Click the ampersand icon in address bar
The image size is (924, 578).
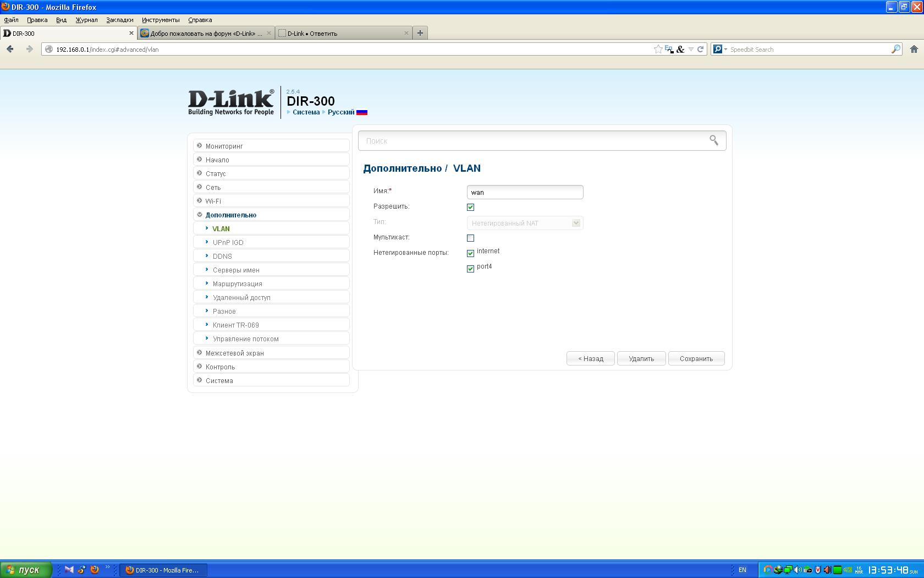pos(680,49)
